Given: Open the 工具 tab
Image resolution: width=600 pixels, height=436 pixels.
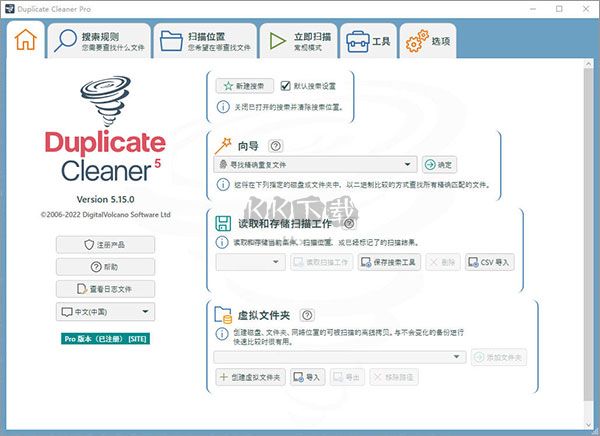Looking at the screenshot, I should click(368, 41).
